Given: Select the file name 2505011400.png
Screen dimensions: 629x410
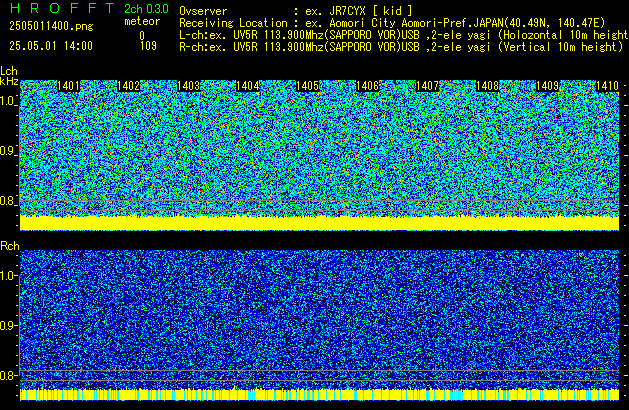Looking at the screenshot, I should coord(51,26).
